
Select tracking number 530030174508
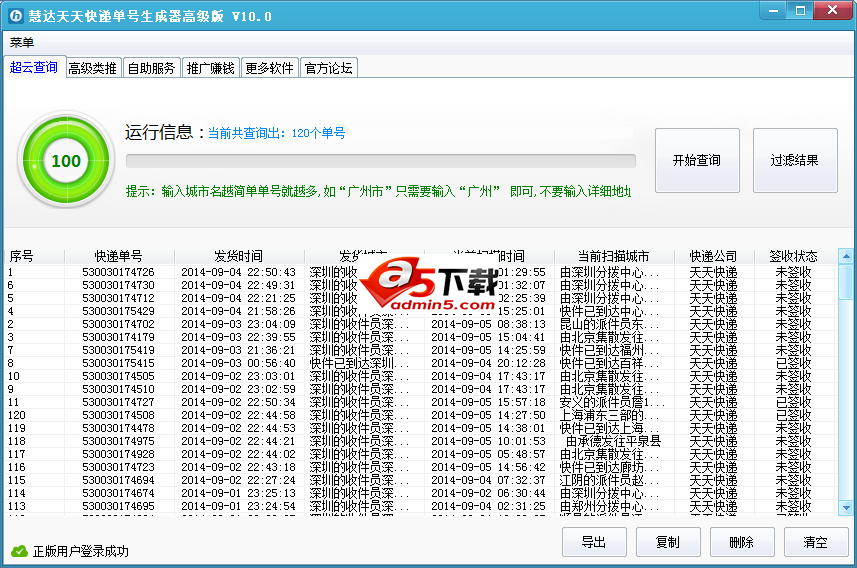click(x=119, y=415)
